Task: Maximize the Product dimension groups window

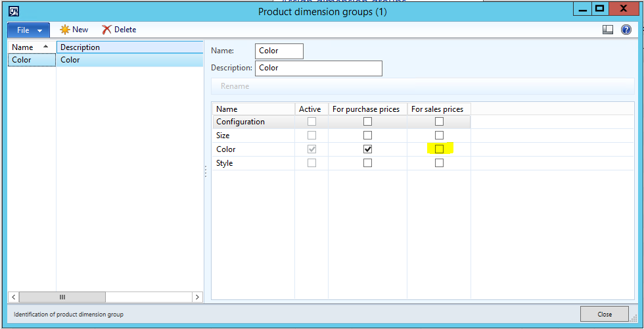Action: [x=600, y=8]
